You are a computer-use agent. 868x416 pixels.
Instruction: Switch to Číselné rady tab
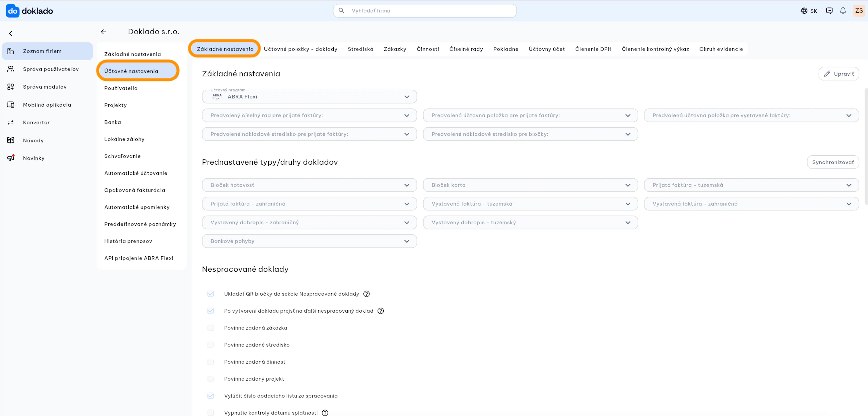pos(466,49)
